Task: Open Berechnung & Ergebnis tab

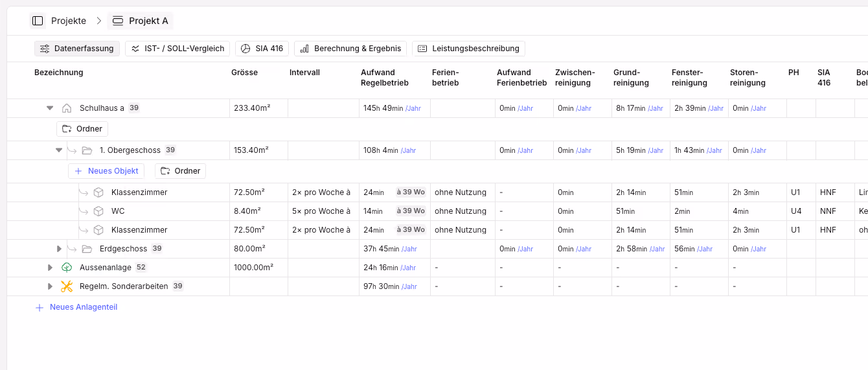Action: coord(350,49)
